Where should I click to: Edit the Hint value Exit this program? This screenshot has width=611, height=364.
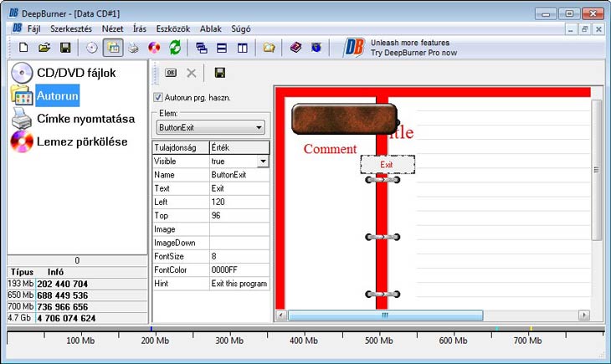point(239,284)
